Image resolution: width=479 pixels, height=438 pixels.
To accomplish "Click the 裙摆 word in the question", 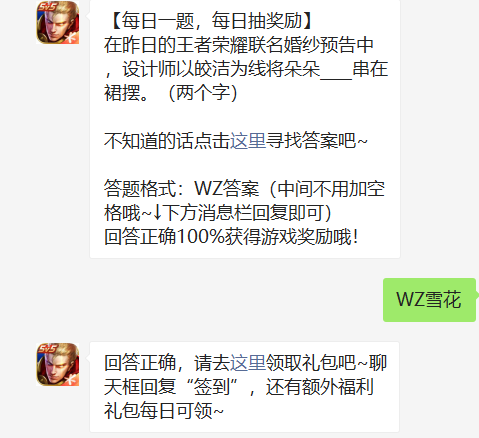I will (x=122, y=92).
